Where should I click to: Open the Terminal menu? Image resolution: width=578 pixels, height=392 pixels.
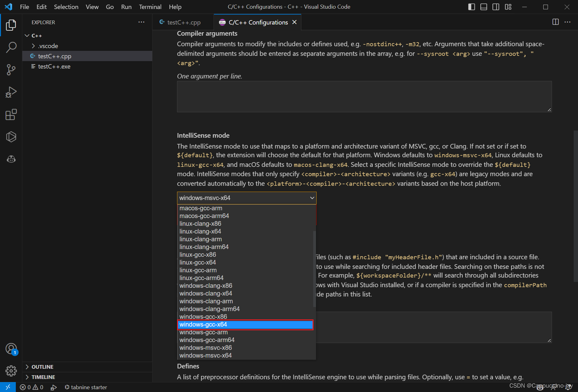click(x=150, y=7)
